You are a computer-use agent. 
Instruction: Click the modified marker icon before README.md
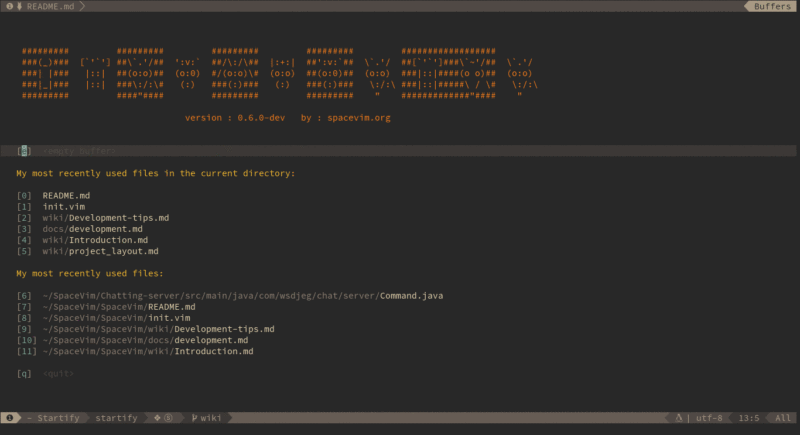tap(19, 6)
